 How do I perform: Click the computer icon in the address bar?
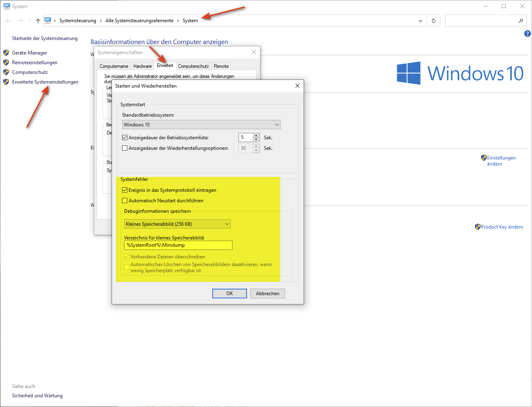[48, 20]
